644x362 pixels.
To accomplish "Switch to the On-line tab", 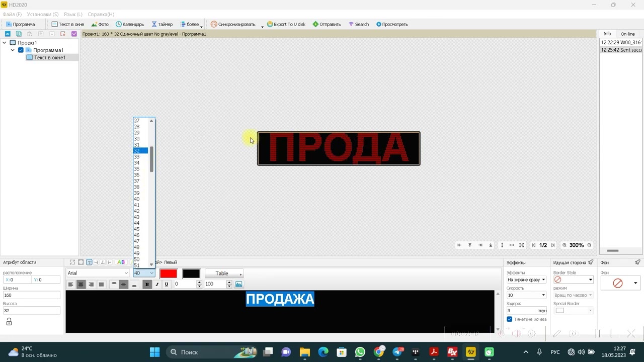I will point(627,34).
